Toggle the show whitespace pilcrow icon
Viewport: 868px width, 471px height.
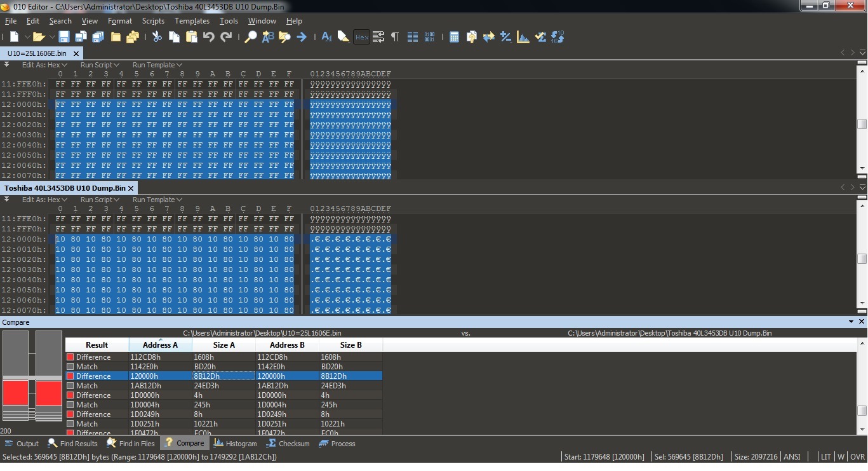(395, 37)
